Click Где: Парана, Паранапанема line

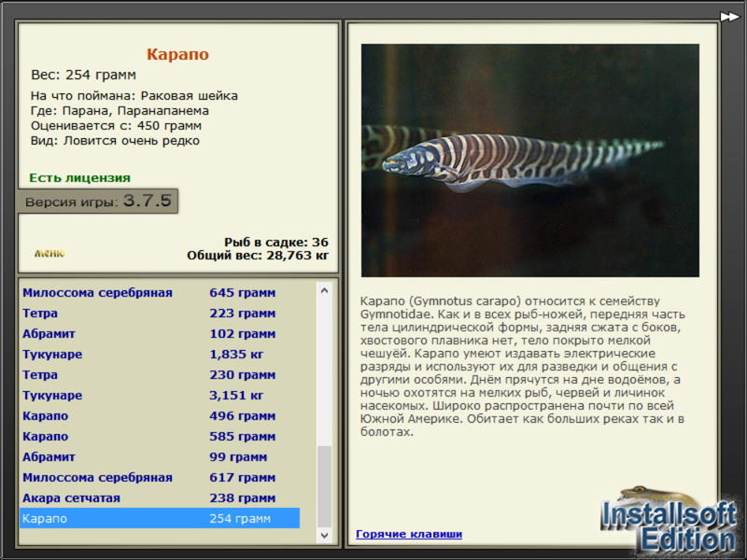[x=120, y=110]
